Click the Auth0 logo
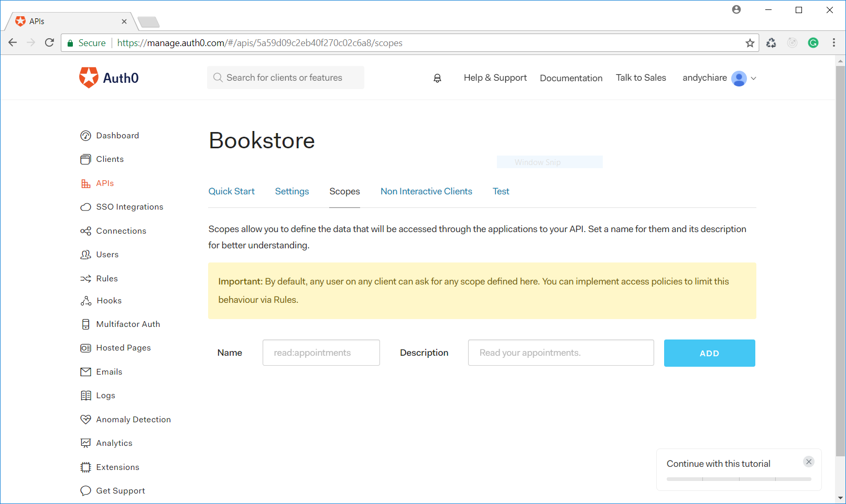The height and width of the screenshot is (504, 846). [109, 78]
